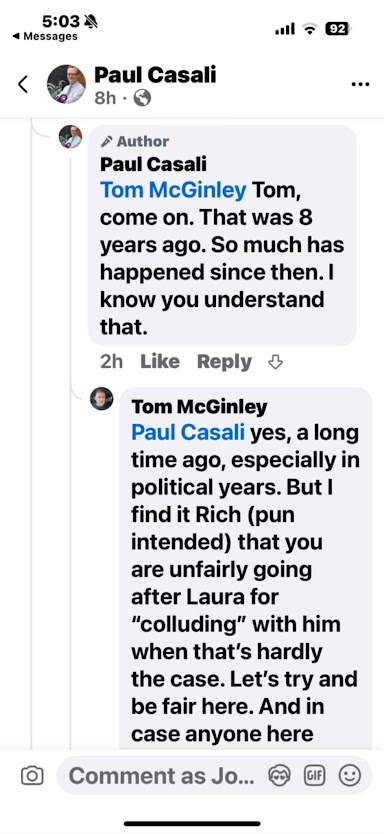
Task: Reply to Paul Casali's comment
Action: [x=224, y=362]
